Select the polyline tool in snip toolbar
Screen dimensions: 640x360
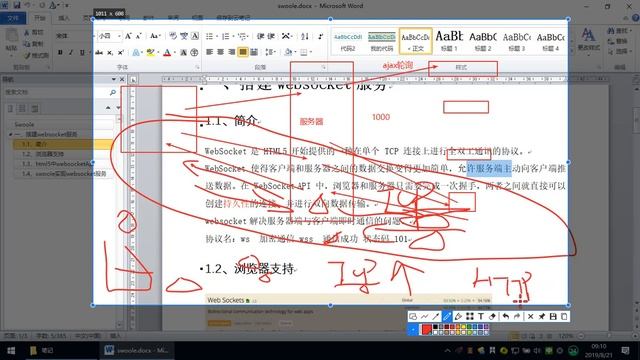pos(424,316)
